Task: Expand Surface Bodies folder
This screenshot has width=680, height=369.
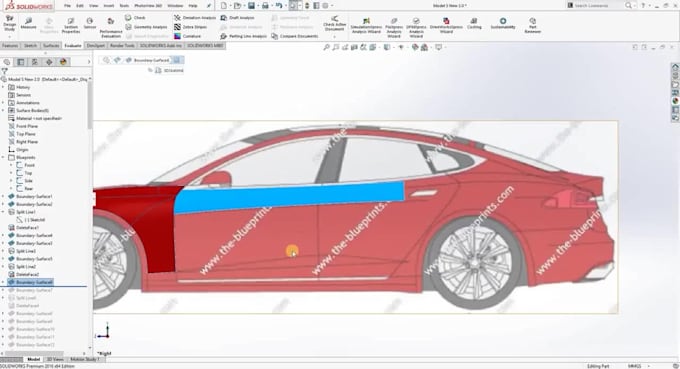Action: click(3, 111)
